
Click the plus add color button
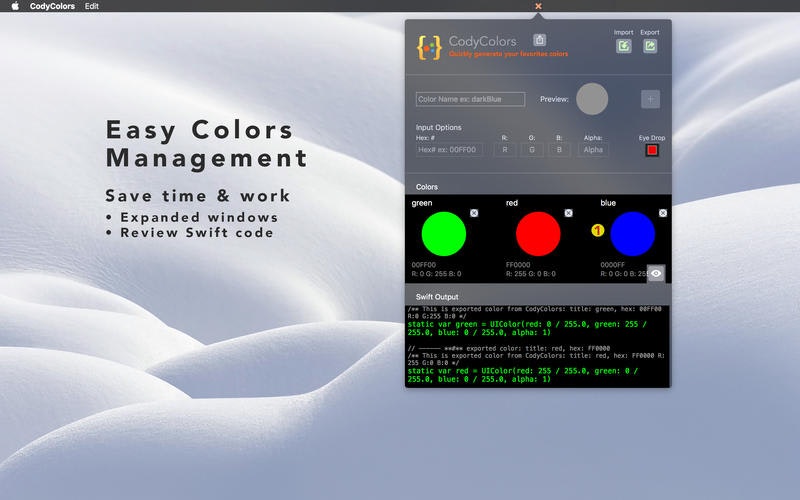[x=651, y=99]
